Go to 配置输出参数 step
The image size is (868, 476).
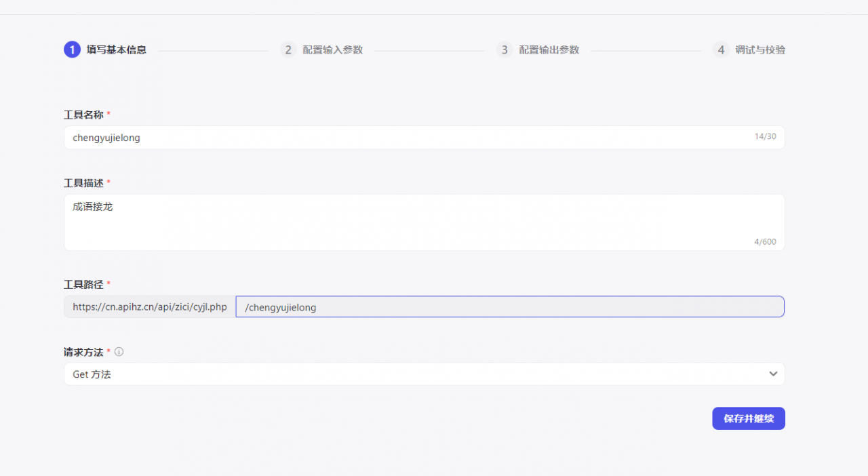(549, 50)
